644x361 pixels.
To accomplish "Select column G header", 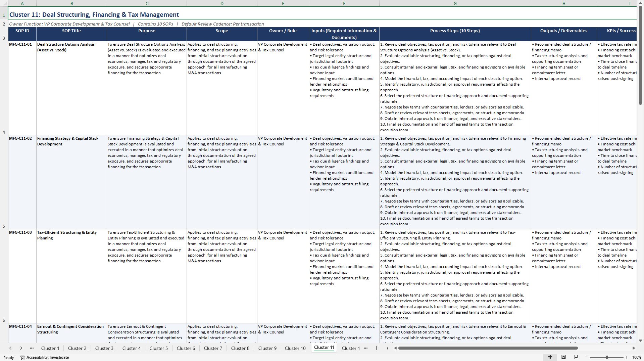I will pos(455,3).
